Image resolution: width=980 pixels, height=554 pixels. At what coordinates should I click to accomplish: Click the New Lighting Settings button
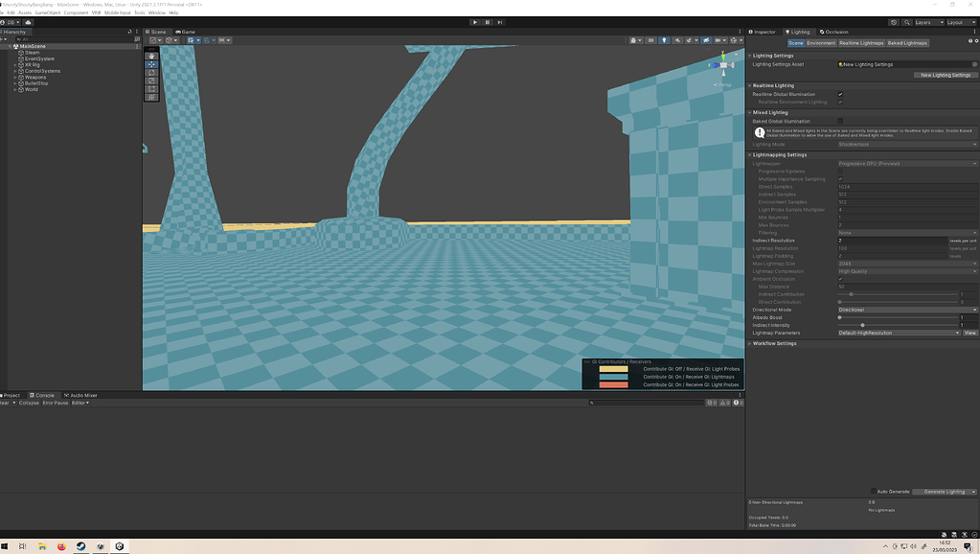(946, 75)
